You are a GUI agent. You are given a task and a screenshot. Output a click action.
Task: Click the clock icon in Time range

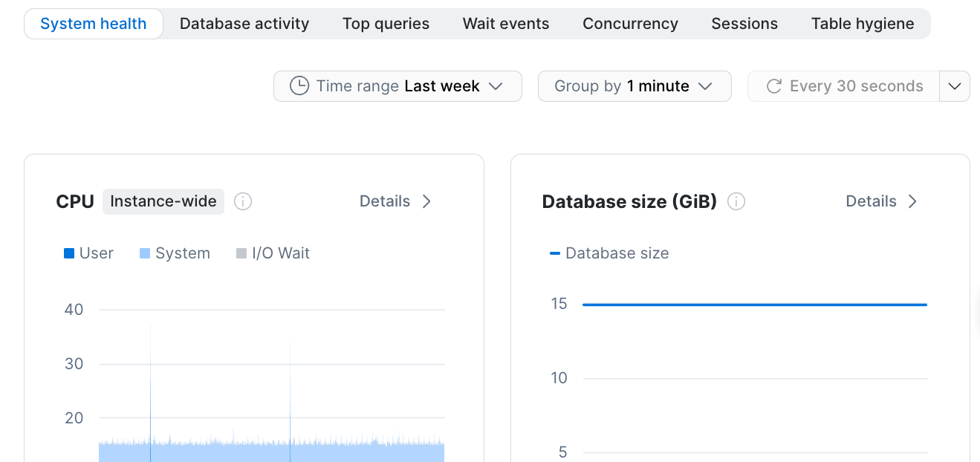pos(299,86)
